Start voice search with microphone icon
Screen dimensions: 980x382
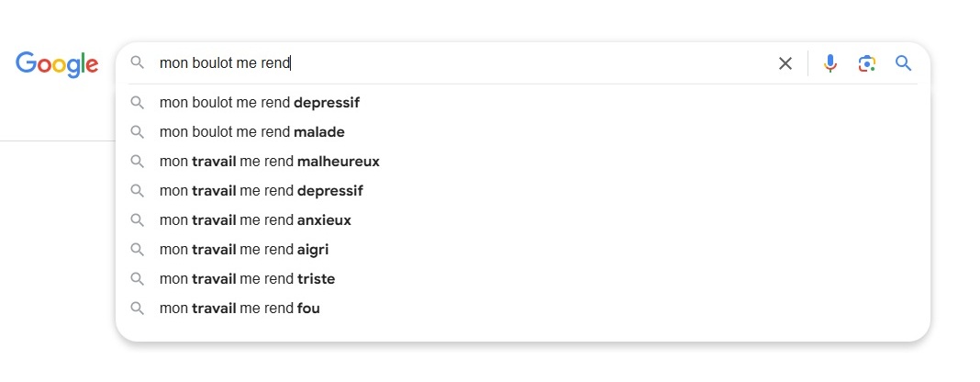click(x=830, y=63)
